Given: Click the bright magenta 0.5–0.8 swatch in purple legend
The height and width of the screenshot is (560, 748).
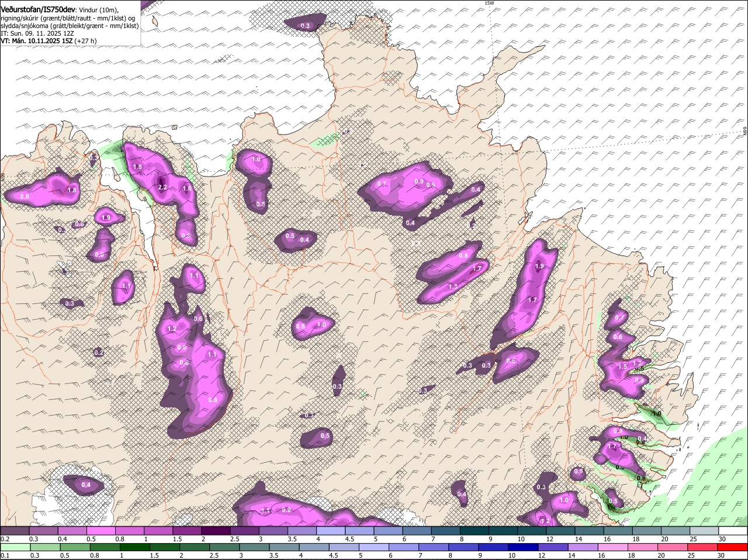Looking at the screenshot, I should tap(101, 530).
